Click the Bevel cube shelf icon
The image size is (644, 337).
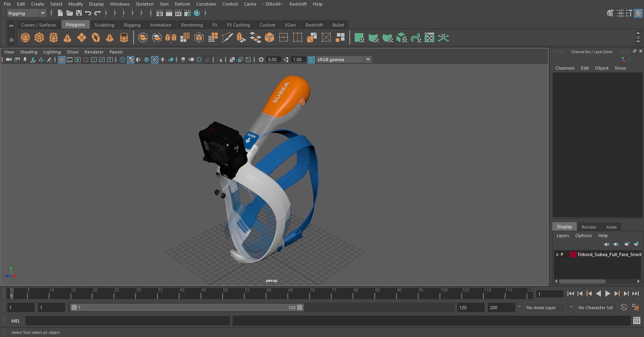coord(269,38)
